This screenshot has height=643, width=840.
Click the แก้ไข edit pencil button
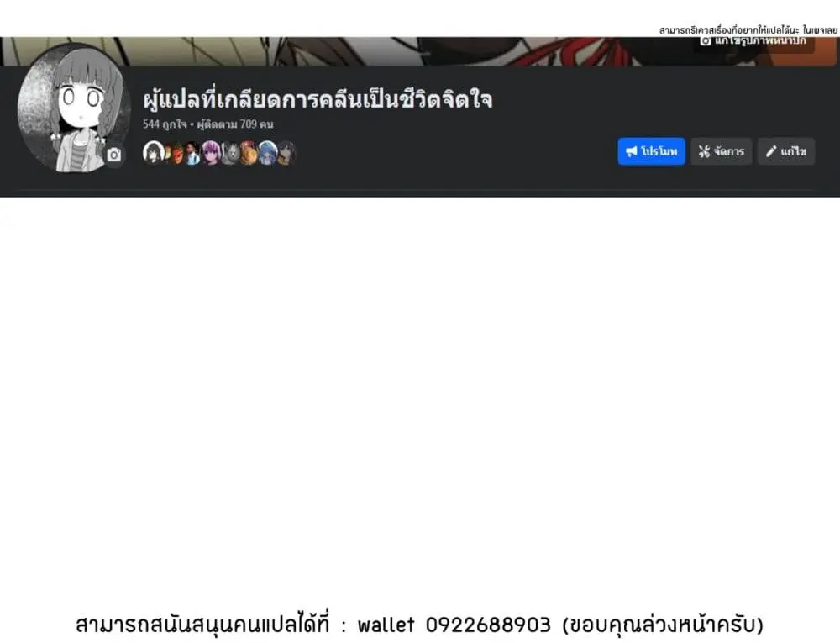pos(786,151)
